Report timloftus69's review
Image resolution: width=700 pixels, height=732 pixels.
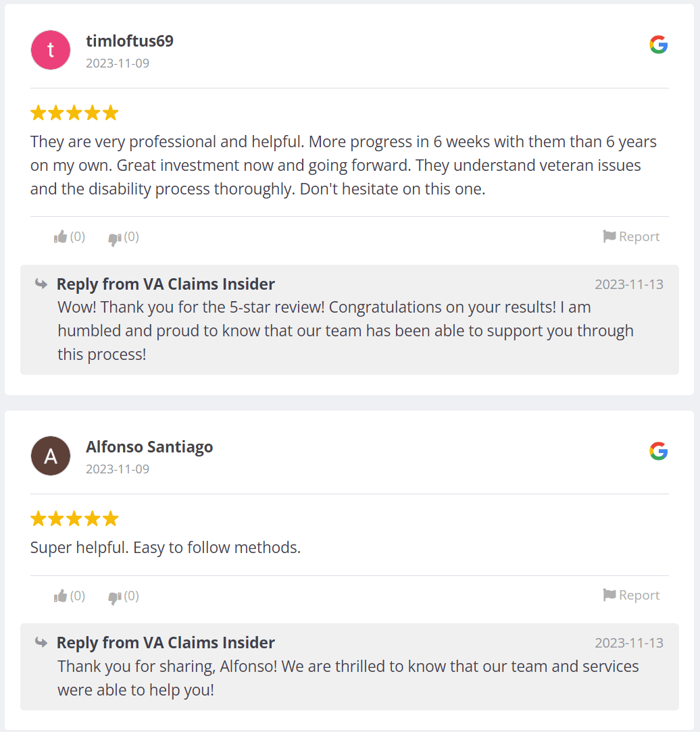[631, 236]
